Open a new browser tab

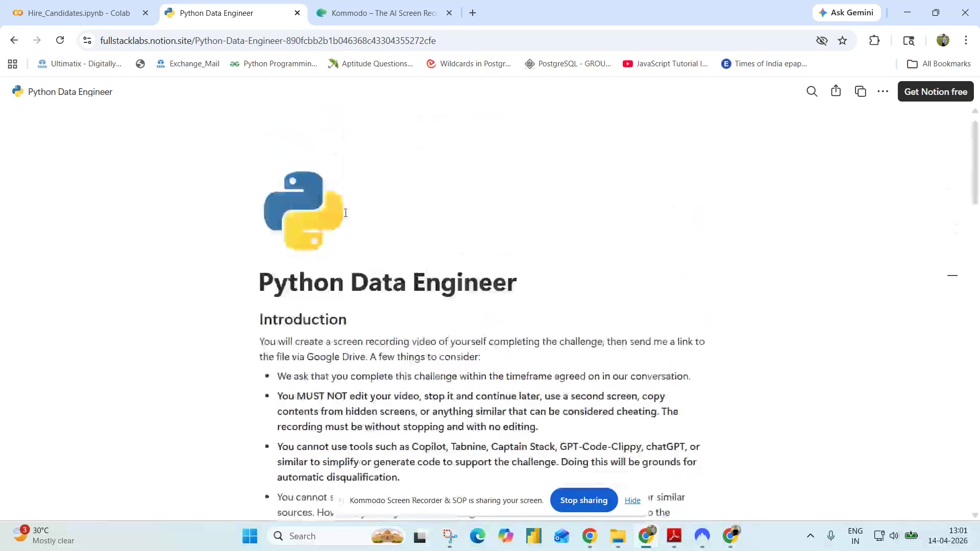[473, 13]
